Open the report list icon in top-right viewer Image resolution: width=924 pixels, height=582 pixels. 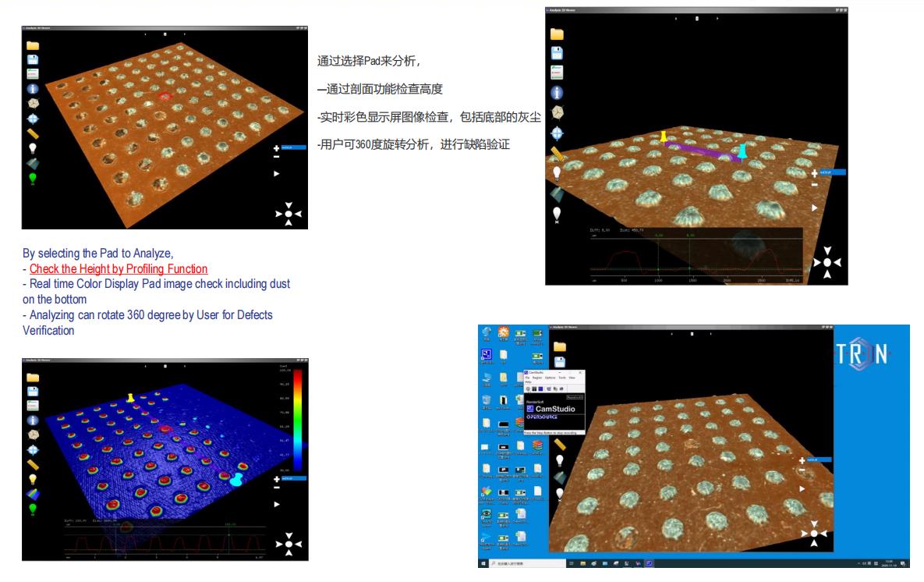tap(557, 73)
